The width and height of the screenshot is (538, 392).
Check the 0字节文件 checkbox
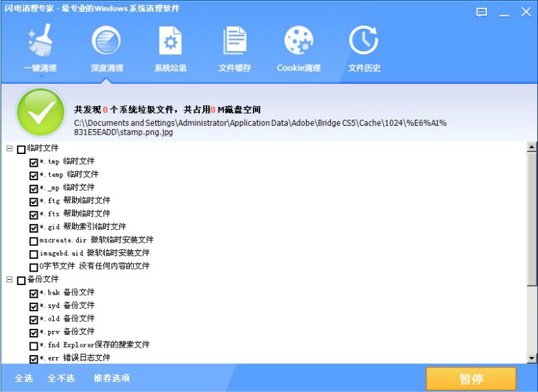[x=34, y=268]
